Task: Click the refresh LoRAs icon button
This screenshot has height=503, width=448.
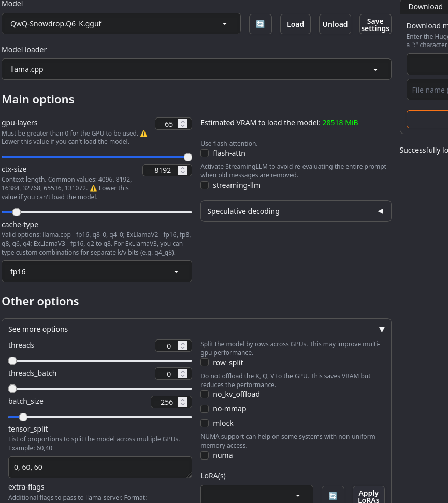Action: [x=333, y=496]
